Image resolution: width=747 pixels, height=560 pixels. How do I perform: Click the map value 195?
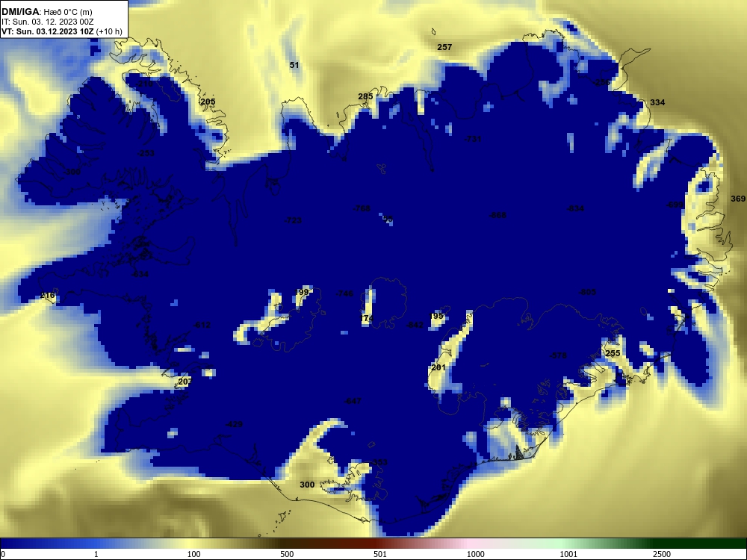pyautogui.click(x=436, y=316)
